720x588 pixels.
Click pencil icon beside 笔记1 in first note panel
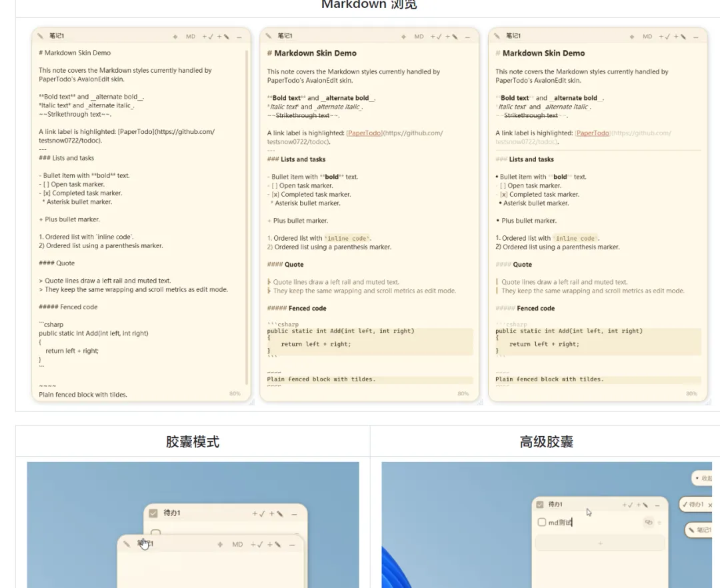point(41,36)
